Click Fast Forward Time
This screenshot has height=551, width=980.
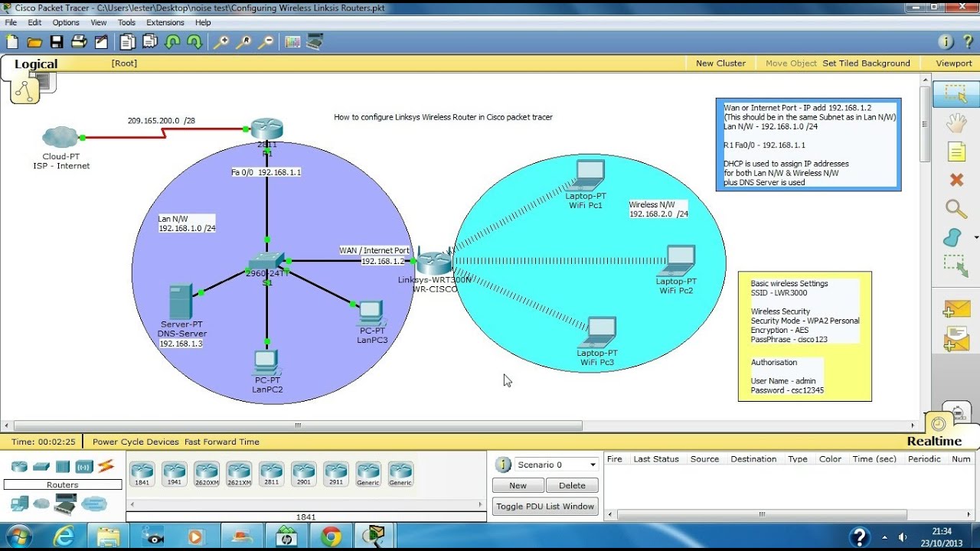[x=221, y=442]
